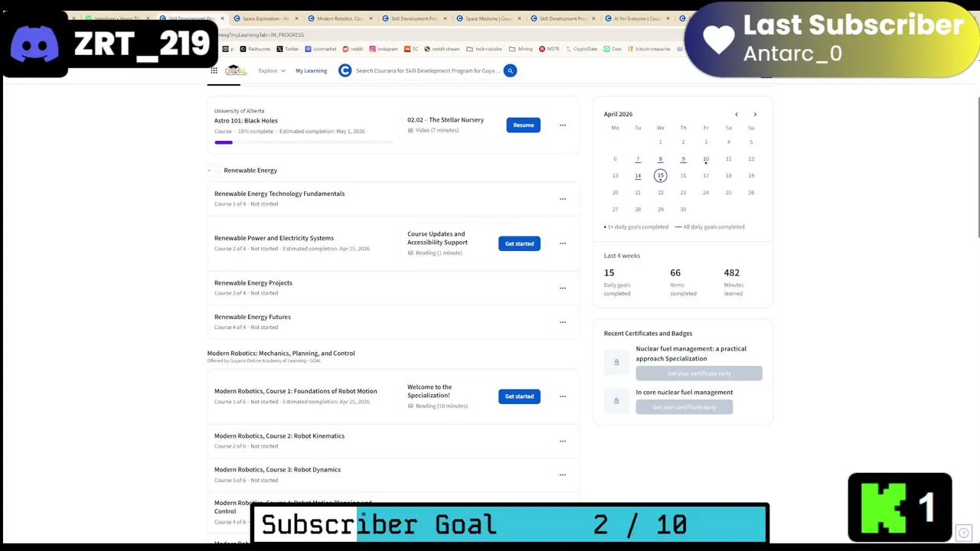Open the Crux bookmark

pos(613,49)
